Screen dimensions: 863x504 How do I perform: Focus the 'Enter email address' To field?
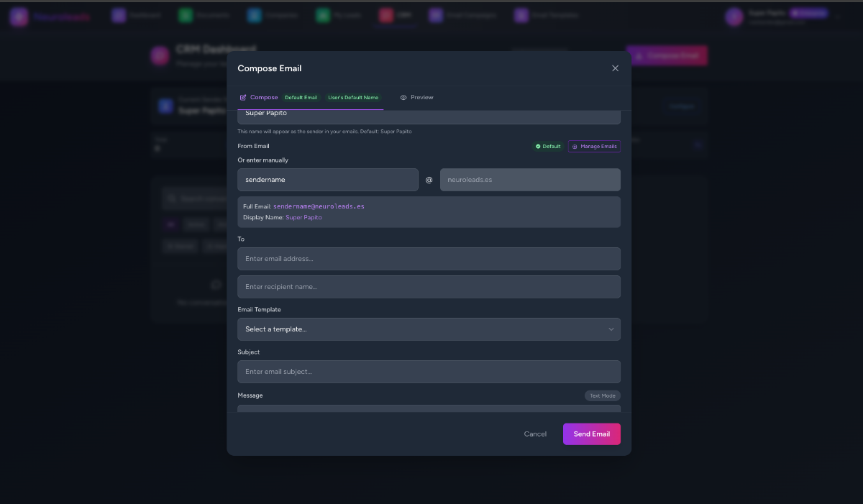[429, 259]
